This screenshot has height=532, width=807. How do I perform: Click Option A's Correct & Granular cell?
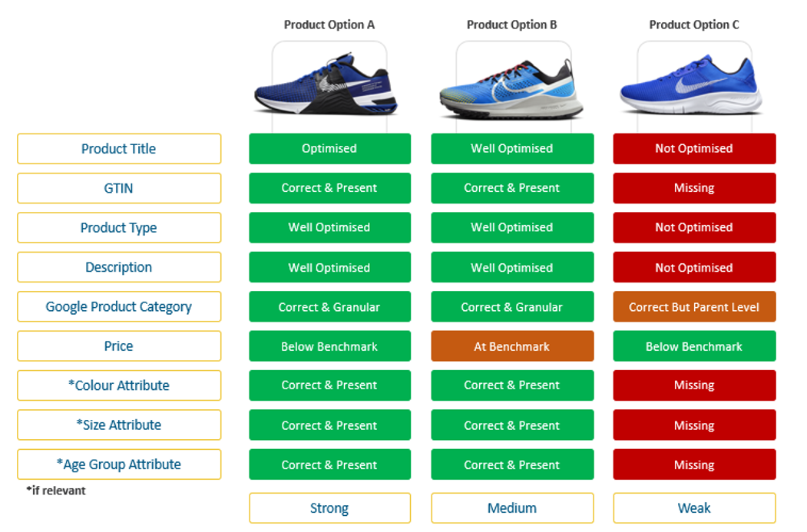[330, 306]
